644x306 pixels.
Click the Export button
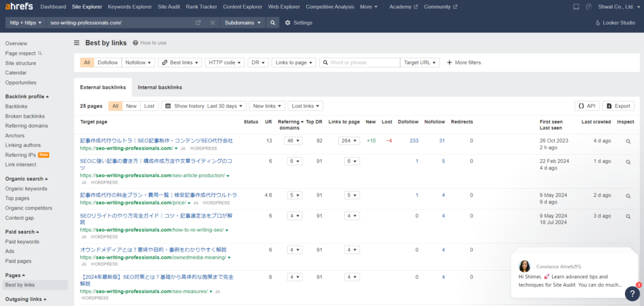618,106
